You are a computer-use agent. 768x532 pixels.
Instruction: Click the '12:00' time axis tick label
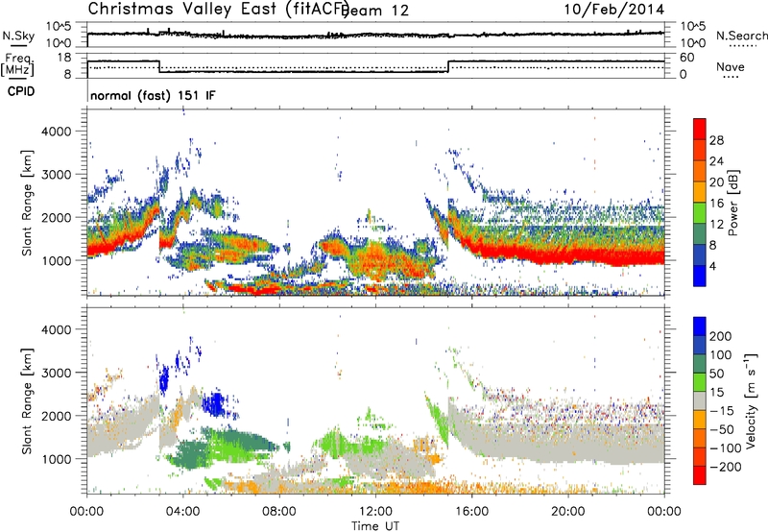tap(375, 512)
